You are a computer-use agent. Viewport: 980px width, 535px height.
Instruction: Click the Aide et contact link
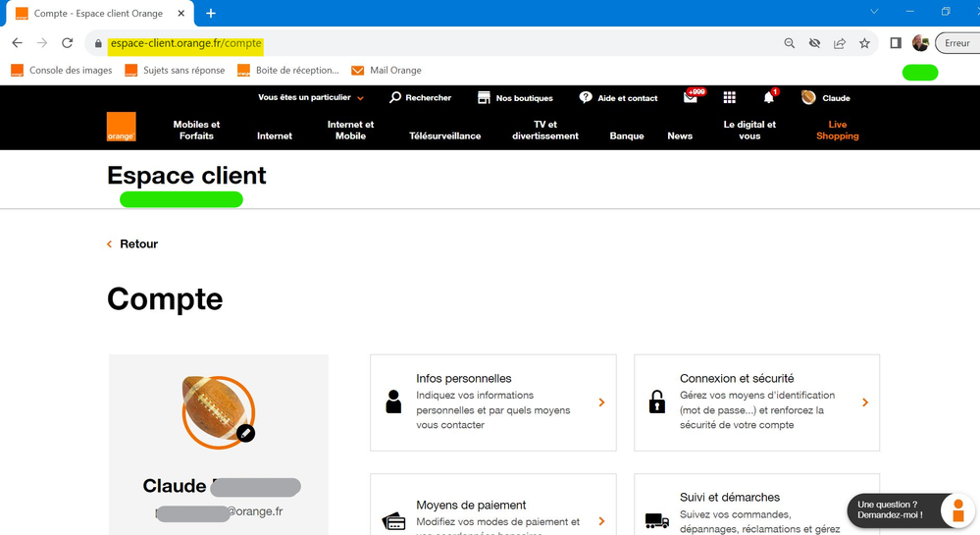coord(619,98)
